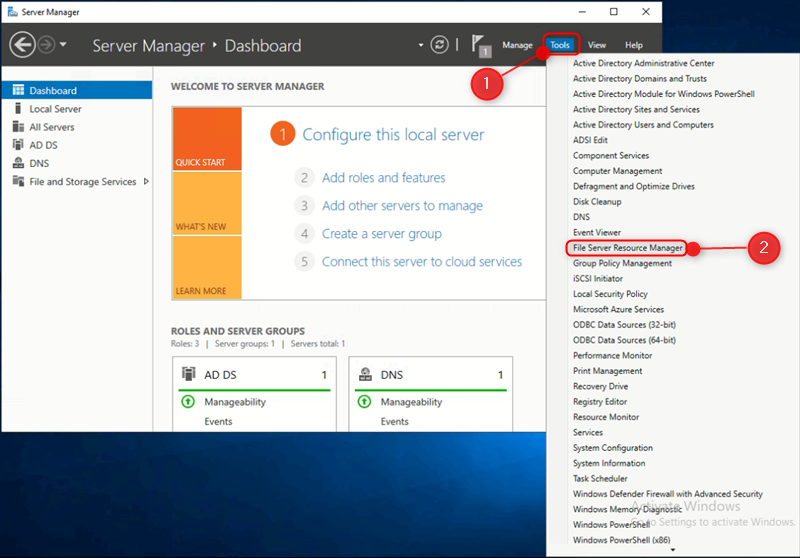
Task: Select Dashboard in the sidebar
Action: pyautogui.click(x=77, y=90)
